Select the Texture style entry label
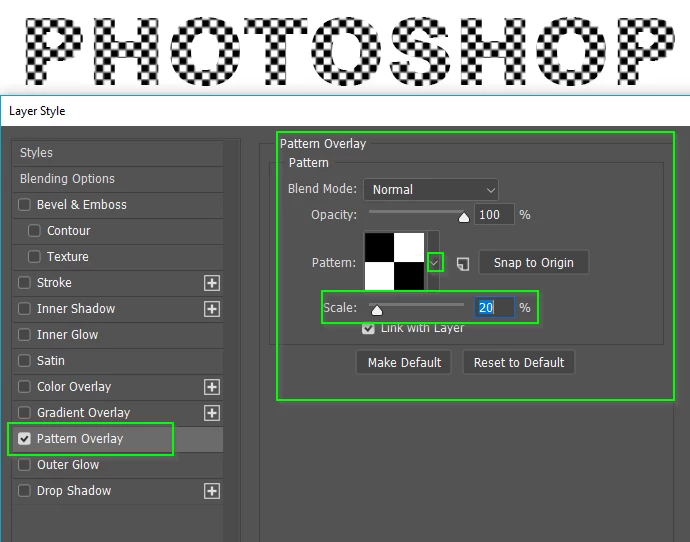 click(68, 256)
